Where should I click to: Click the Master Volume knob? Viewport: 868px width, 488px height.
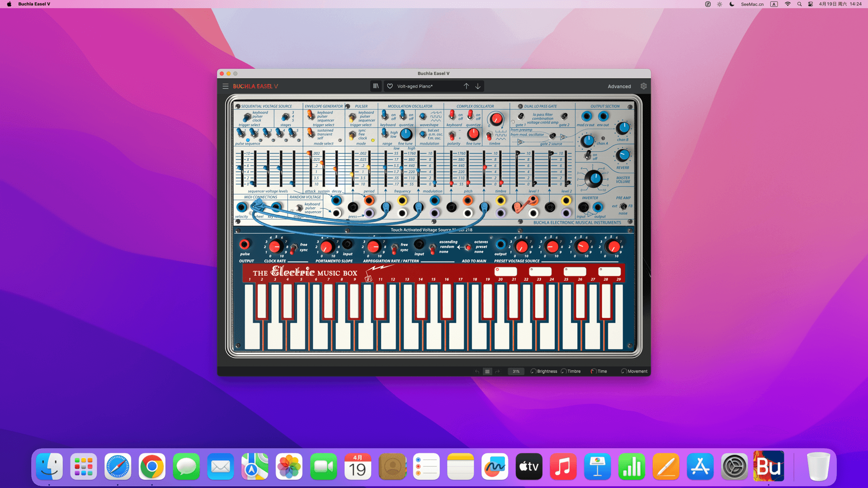594,179
